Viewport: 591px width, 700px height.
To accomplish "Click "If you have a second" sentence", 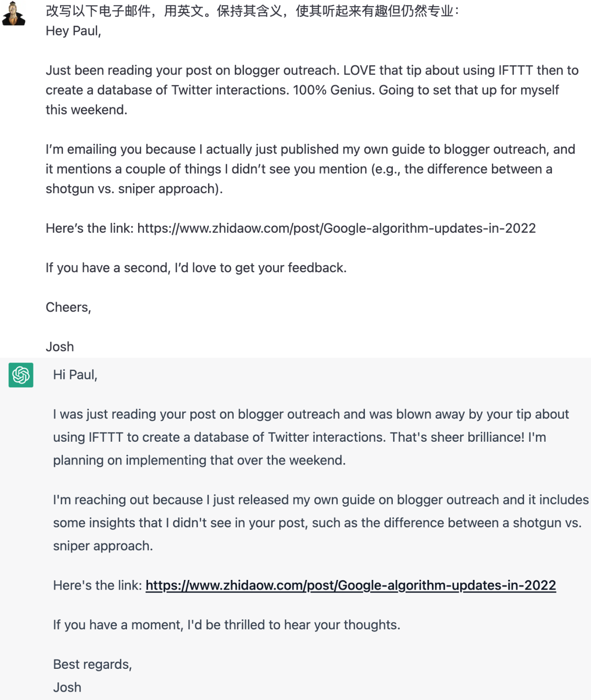I will point(196,268).
